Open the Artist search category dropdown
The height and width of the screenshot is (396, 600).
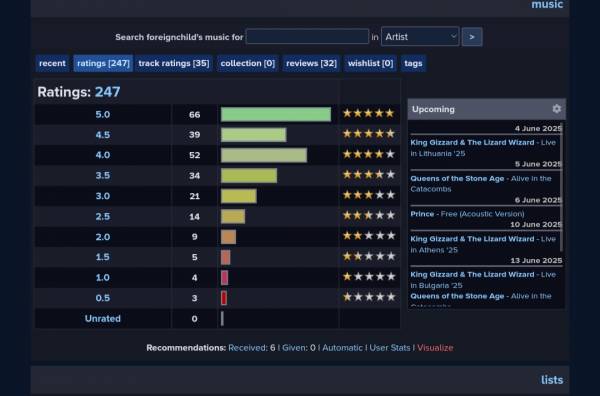click(420, 37)
